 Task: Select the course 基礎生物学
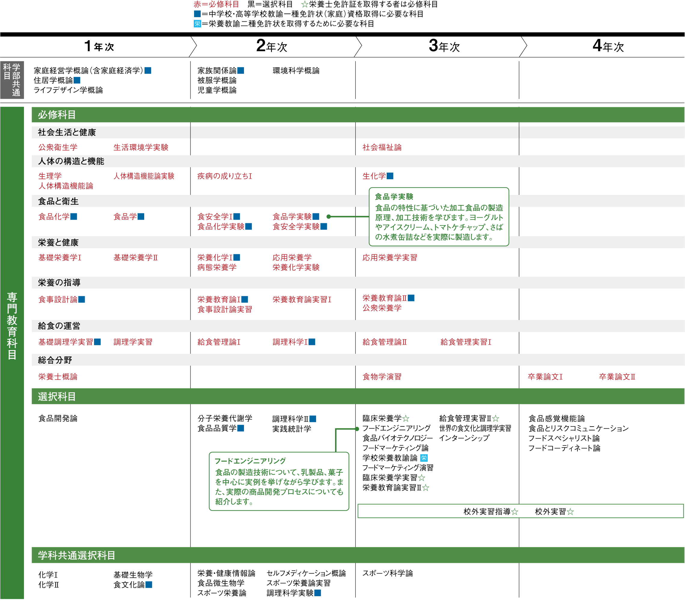tap(133, 575)
